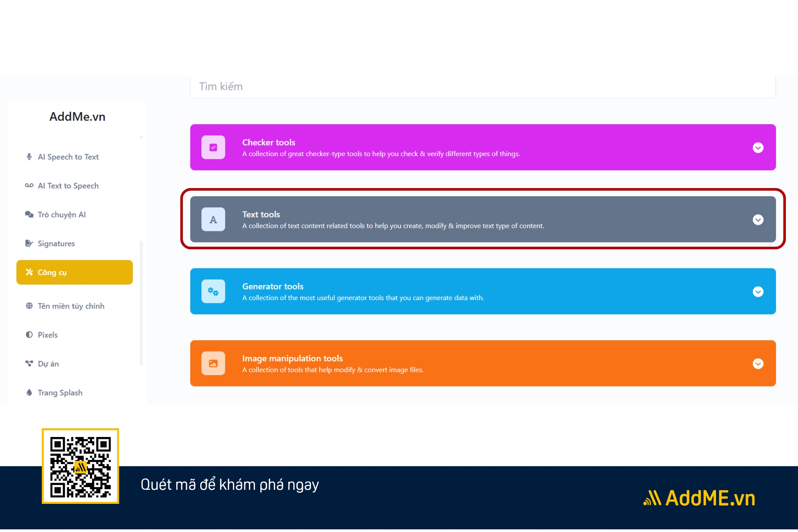Click the Công cụ tools icon
Screen dimensions: 798x532
point(28,272)
